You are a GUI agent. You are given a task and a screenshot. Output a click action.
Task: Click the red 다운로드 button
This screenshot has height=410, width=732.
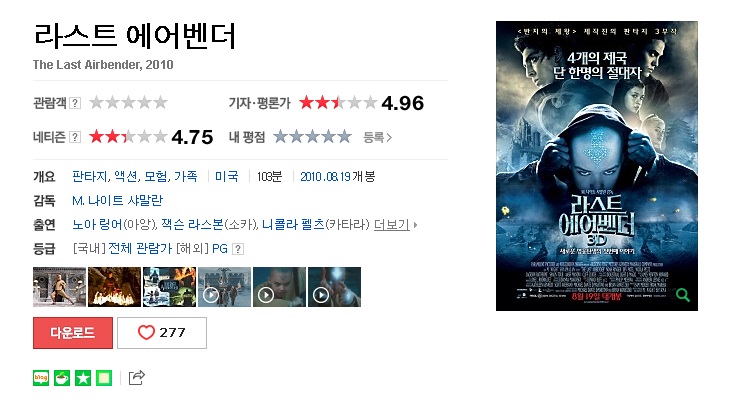click(73, 332)
